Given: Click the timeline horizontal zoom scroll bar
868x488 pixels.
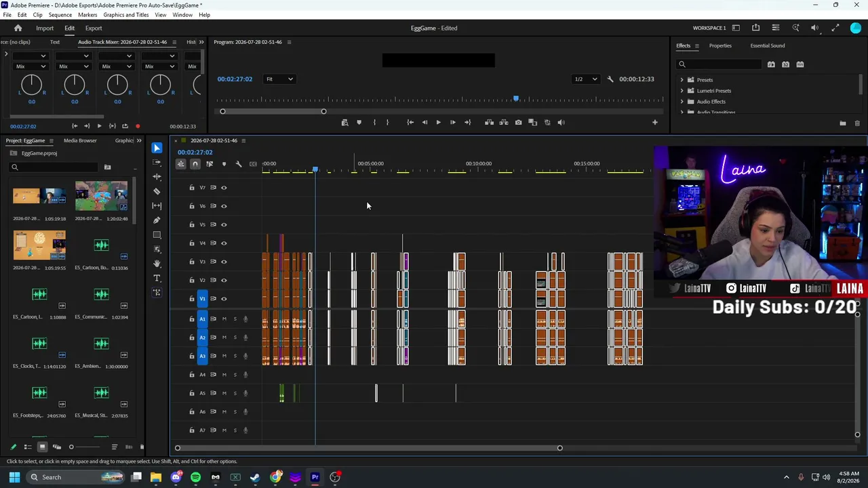Looking at the screenshot, I should [x=368, y=448].
